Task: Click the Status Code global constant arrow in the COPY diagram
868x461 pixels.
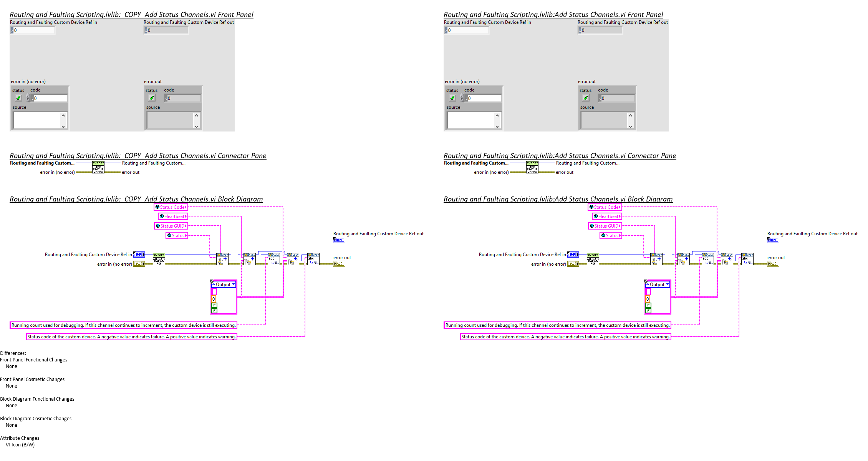Action: [x=186, y=207]
